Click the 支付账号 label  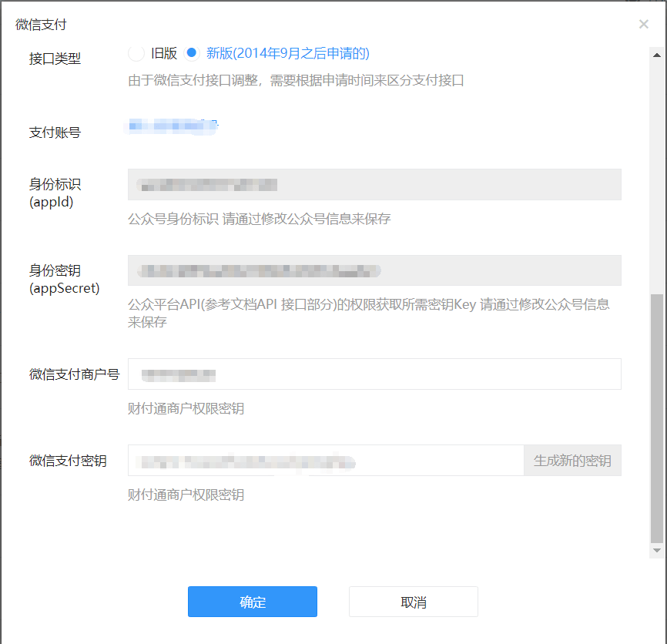click(55, 132)
